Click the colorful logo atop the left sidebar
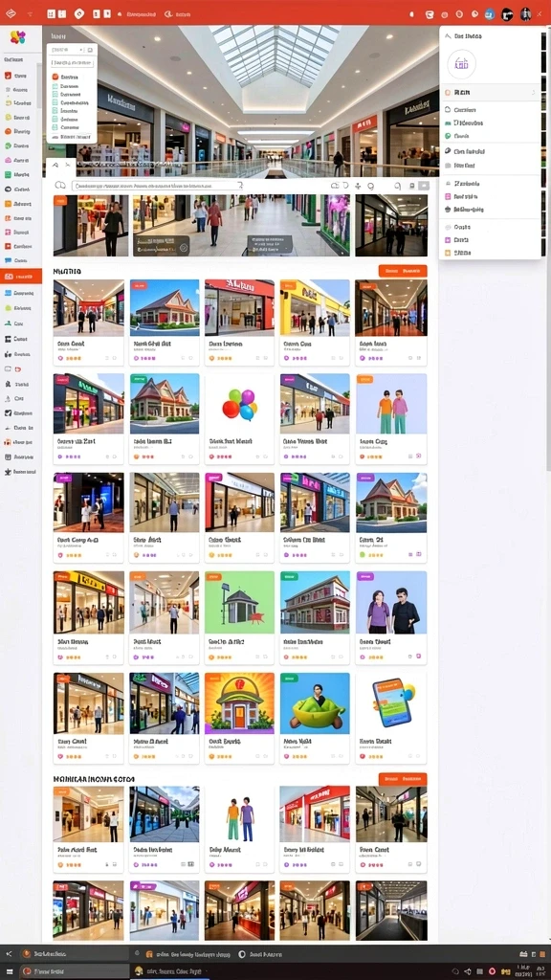 click(x=18, y=37)
